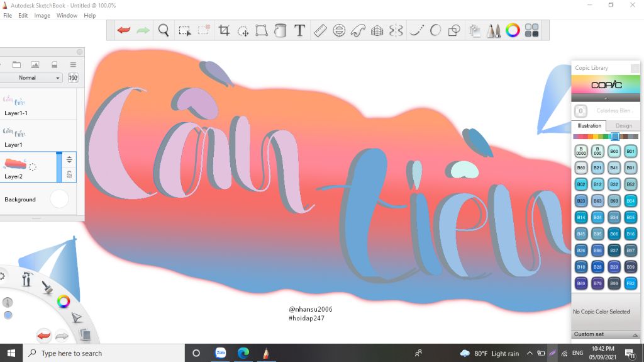Switch to the Illustration tab
The width and height of the screenshot is (644, 362).
click(589, 126)
